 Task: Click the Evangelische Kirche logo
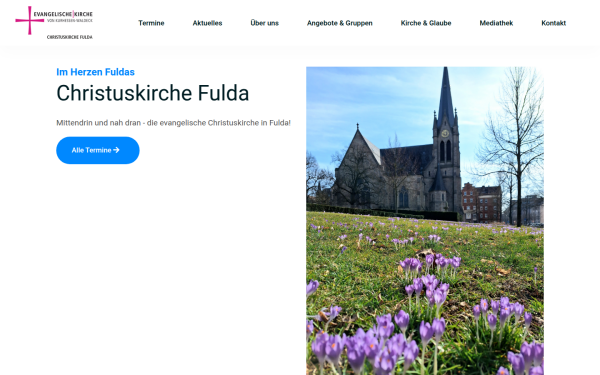click(54, 23)
